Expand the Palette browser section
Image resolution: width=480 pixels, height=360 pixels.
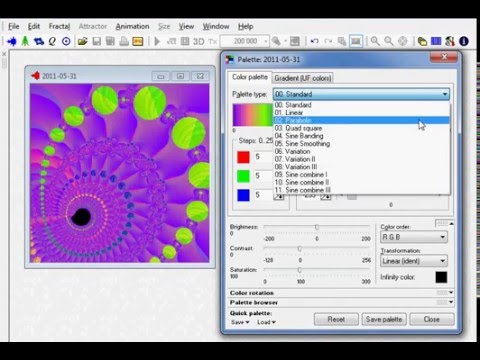[341, 302]
